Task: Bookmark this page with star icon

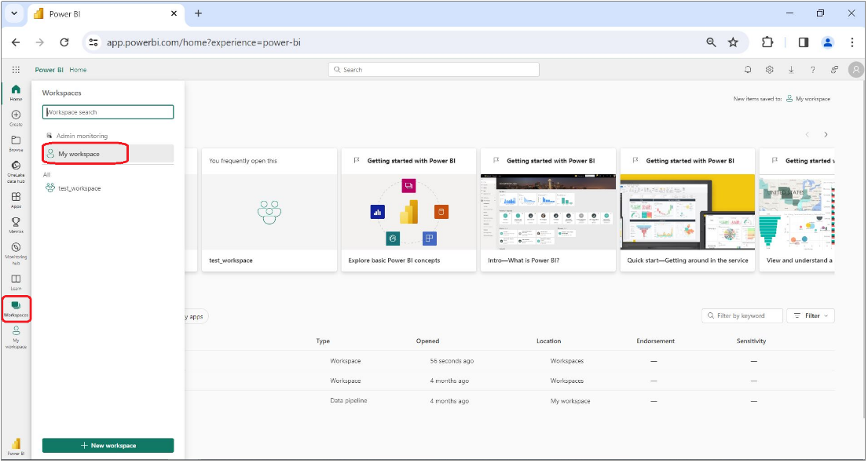Action: [733, 42]
